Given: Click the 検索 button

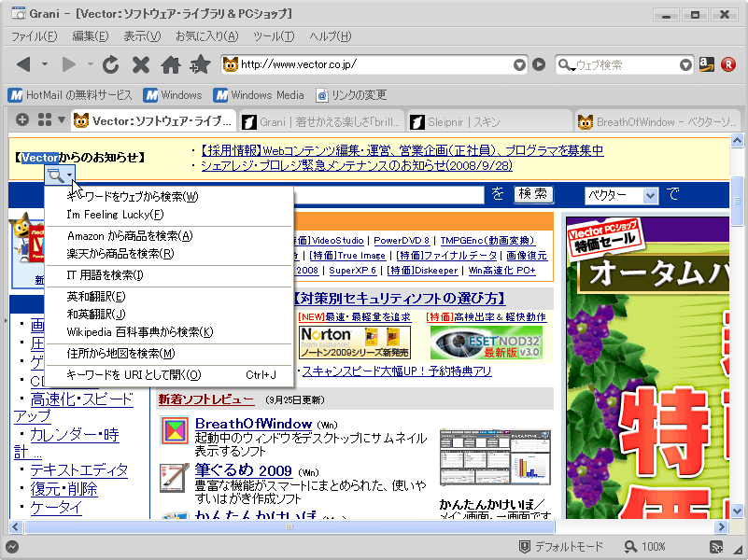Looking at the screenshot, I should pyautogui.click(x=533, y=194).
